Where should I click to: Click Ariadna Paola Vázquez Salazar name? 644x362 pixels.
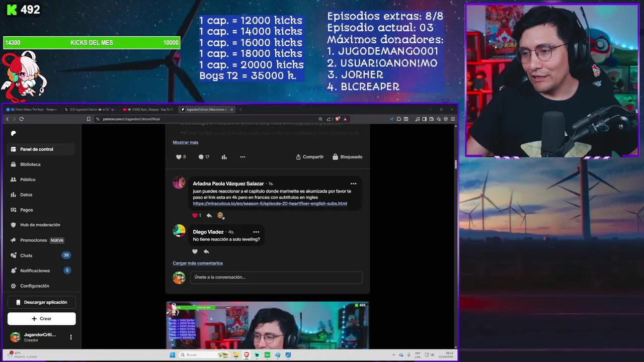point(228,184)
